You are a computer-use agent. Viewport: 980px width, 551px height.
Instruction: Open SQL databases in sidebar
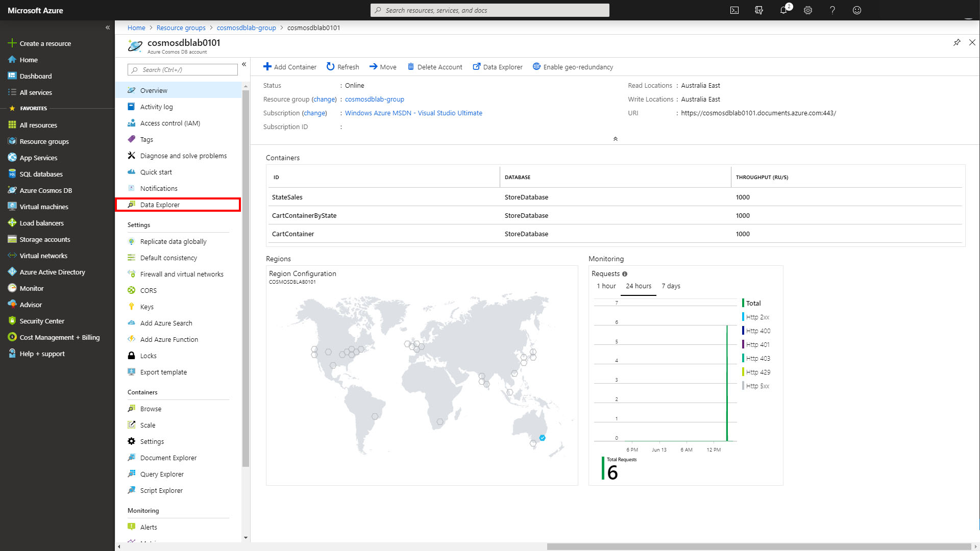tap(35, 174)
